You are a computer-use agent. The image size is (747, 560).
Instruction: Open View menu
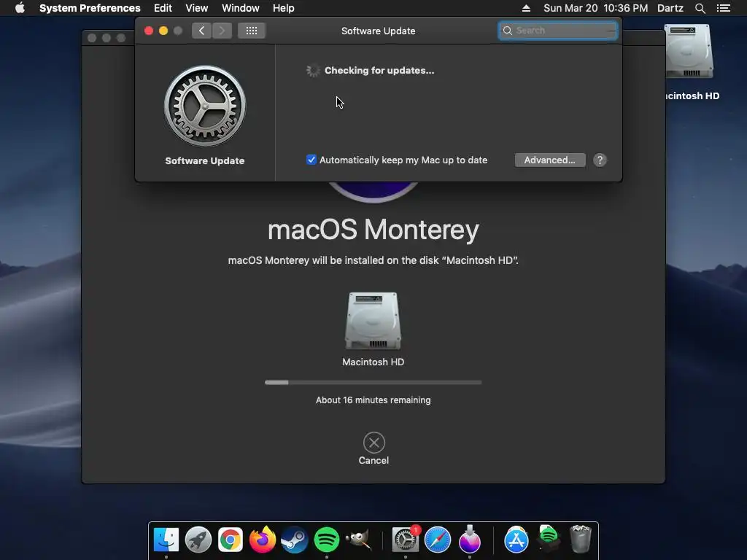coord(197,8)
